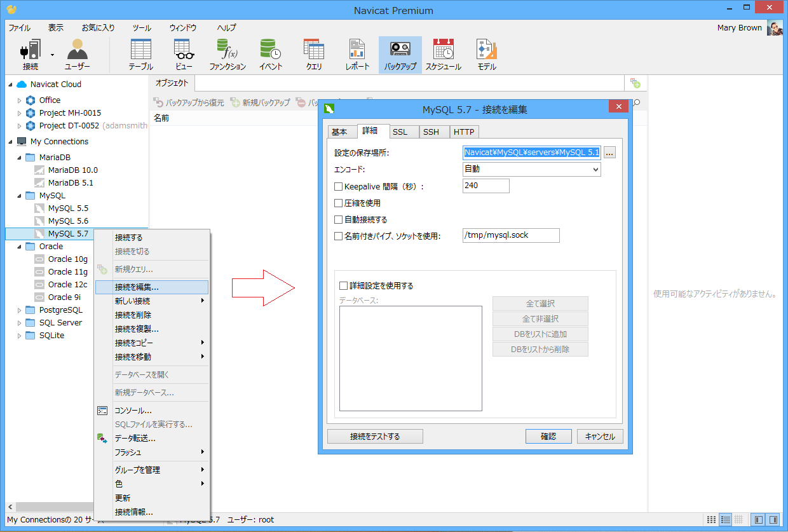Open the お気に入り menu
788x532 pixels.
tap(98, 28)
